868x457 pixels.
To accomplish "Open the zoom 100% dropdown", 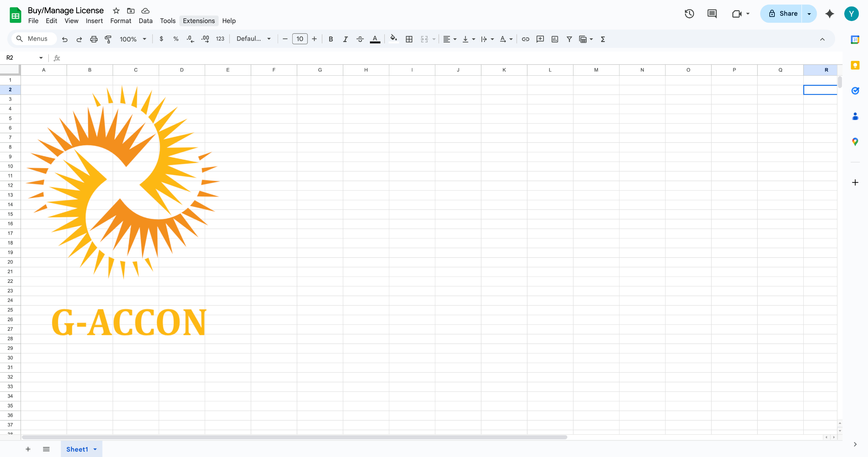I will click(133, 39).
